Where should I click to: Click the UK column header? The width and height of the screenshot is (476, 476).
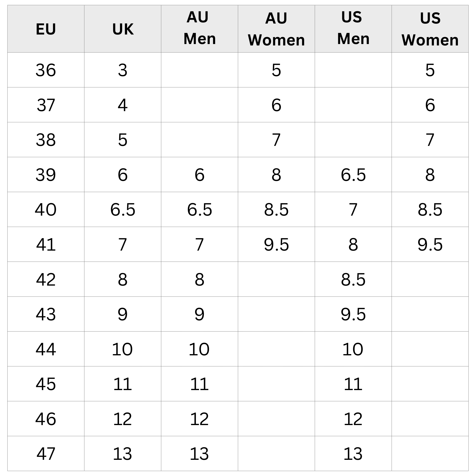coord(123,29)
